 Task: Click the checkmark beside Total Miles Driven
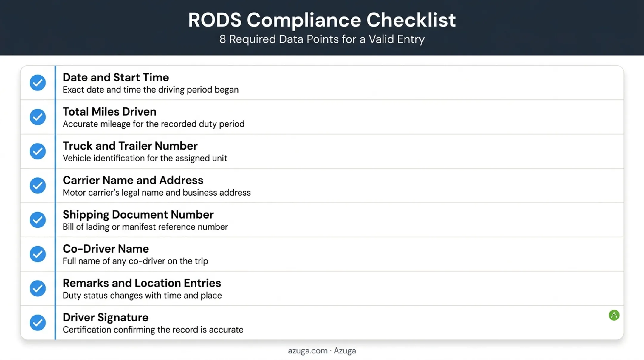click(x=38, y=117)
